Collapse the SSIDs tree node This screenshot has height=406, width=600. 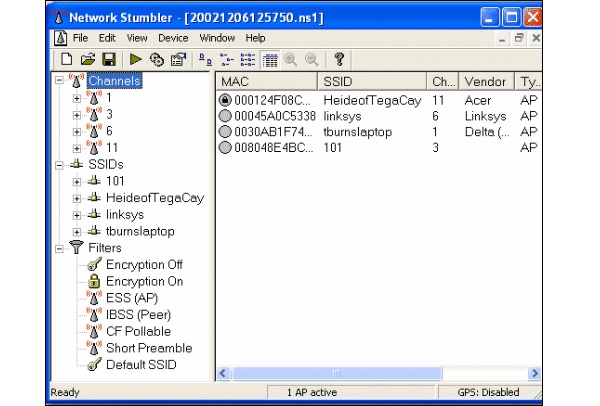click(59, 165)
